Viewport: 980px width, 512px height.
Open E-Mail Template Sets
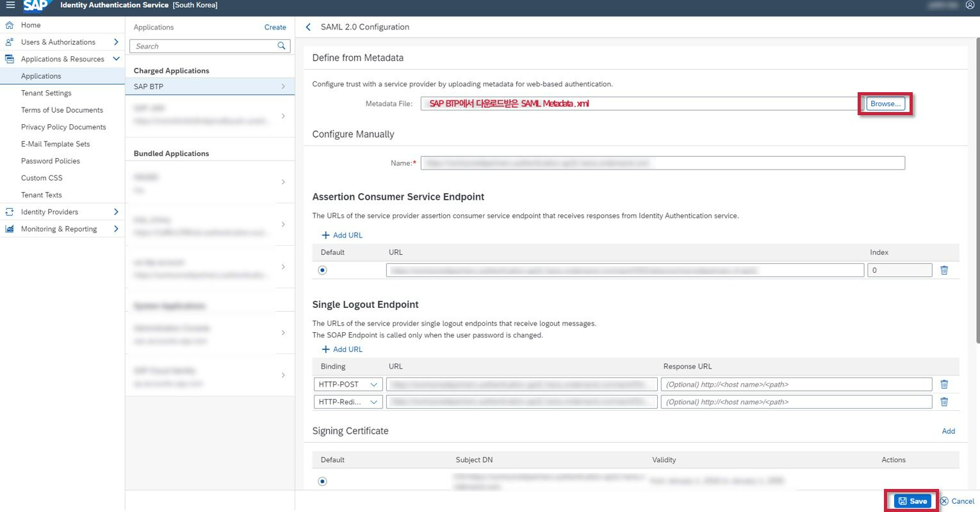pyautogui.click(x=55, y=144)
